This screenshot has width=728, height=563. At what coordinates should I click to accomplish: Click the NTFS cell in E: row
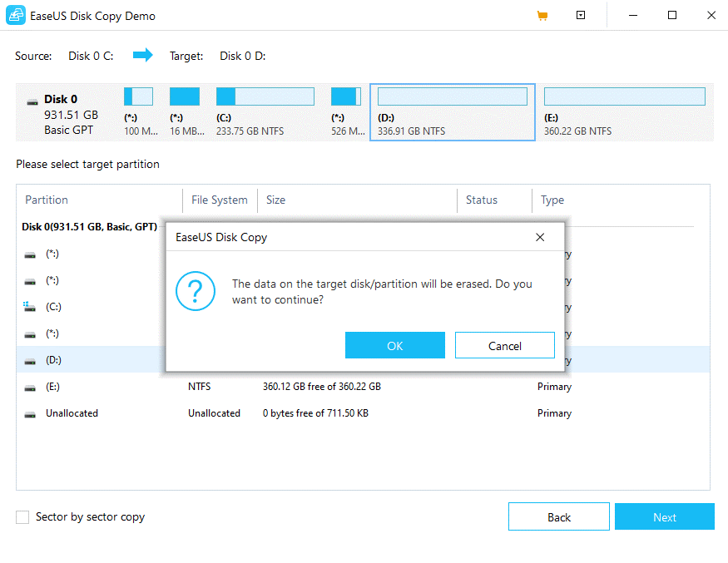199,386
